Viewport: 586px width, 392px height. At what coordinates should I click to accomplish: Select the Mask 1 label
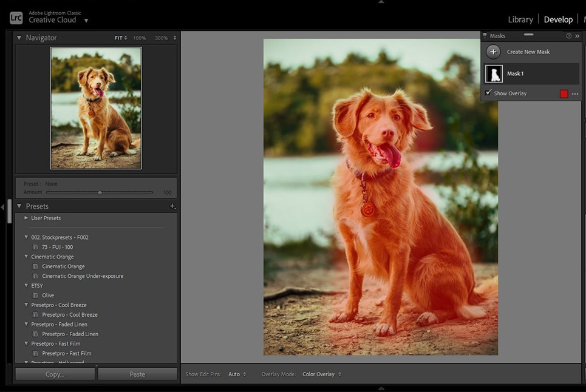coord(515,73)
